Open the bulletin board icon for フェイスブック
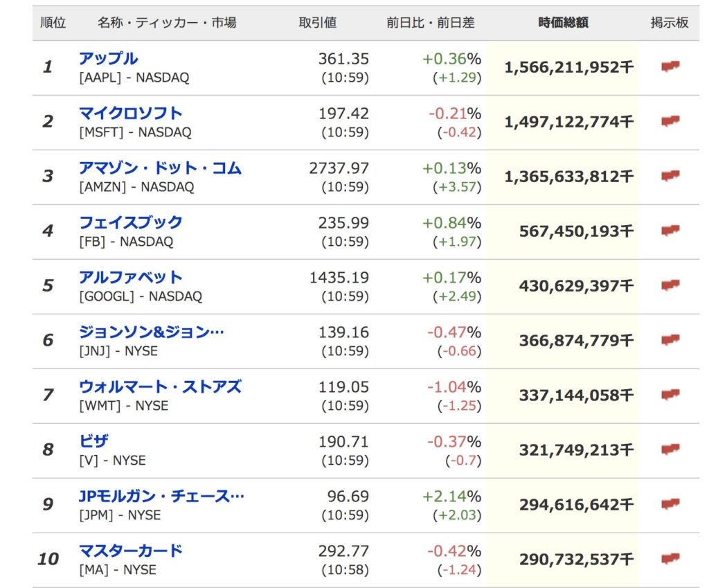This screenshot has height=588, width=709. (x=670, y=231)
